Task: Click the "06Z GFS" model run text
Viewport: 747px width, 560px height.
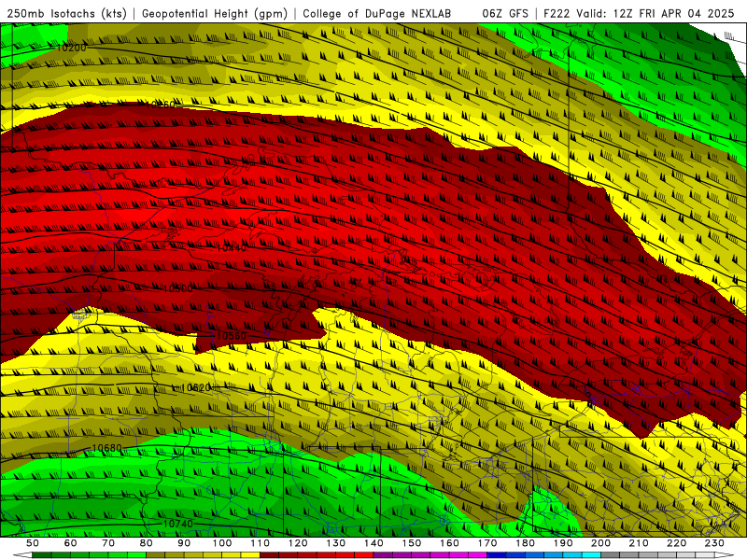Action: click(x=505, y=13)
